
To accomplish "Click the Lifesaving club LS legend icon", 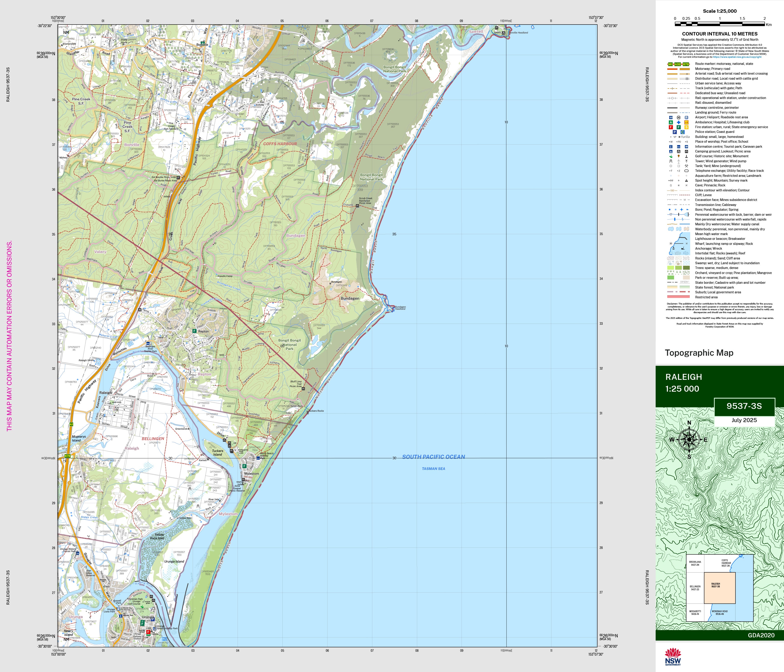I will 686,122.
